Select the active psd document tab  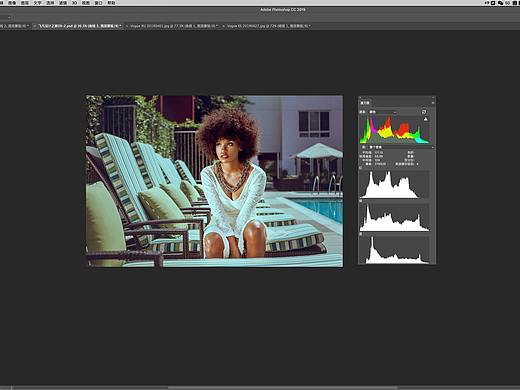[79, 26]
